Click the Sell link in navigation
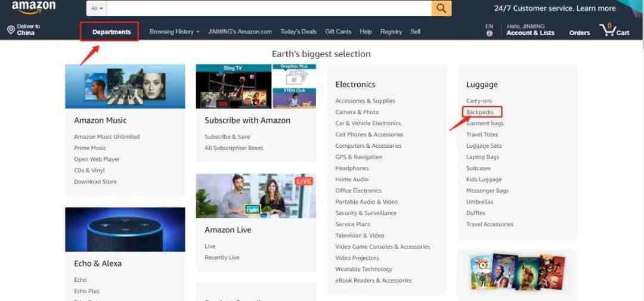Image resolution: width=644 pixels, height=301 pixels. (415, 32)
